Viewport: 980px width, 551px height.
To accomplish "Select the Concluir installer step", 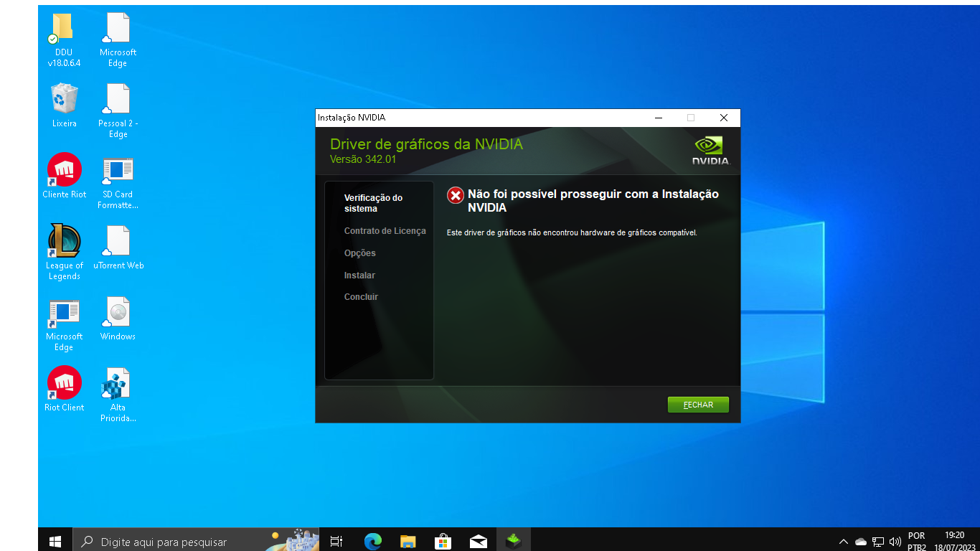I will click(x=361, y=297).
